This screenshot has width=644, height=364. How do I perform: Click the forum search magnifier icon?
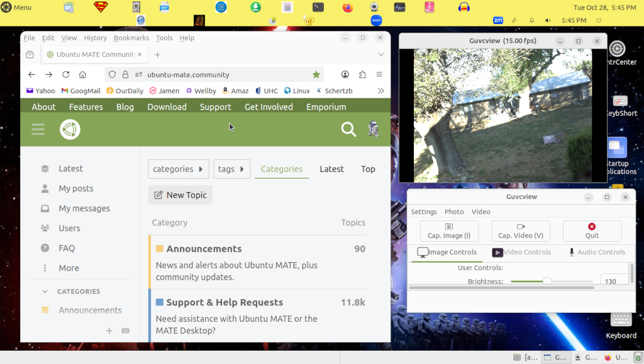click(348, 130)
